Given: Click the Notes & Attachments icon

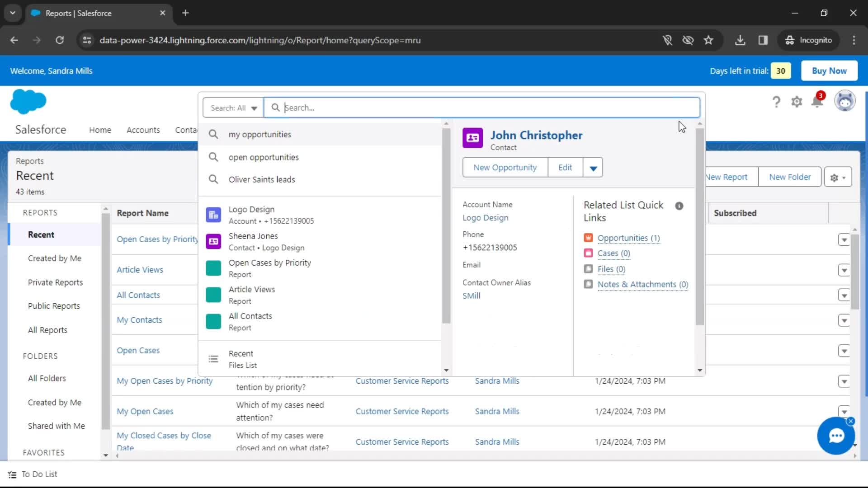Looking at the screenshot, I should point(588,284).
